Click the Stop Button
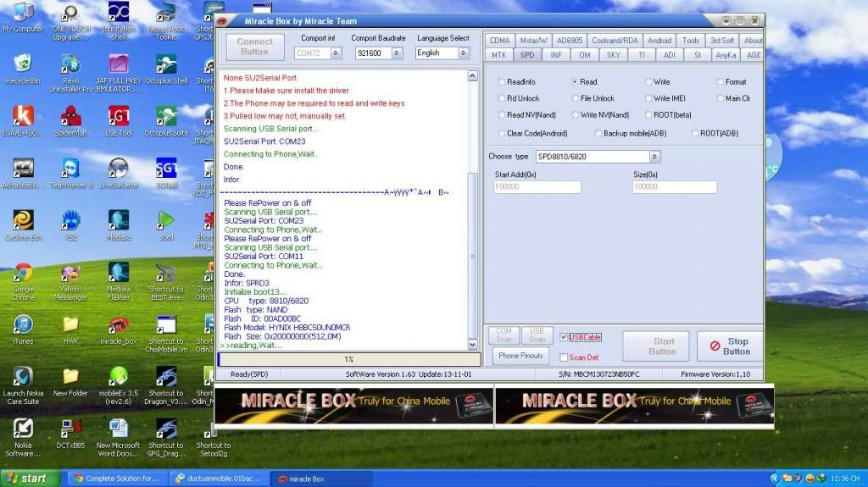The height and width of the screenshot is (487, 868). (x=729, y=346)
